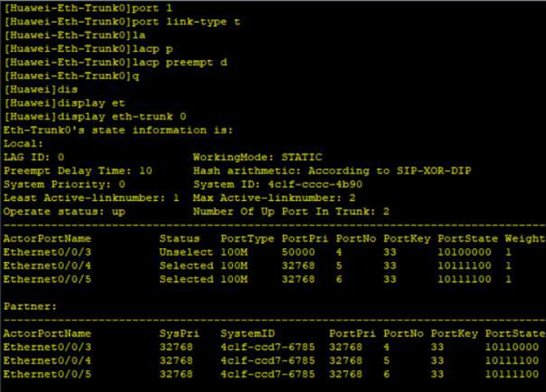Click the Weight column header

(x=524, y=238)
